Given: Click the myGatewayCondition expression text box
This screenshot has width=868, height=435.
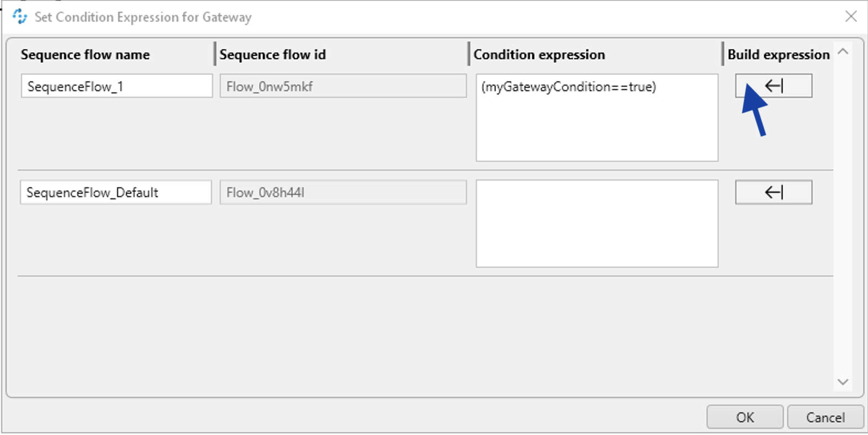Looking at the screenshot, I should 596,117.
